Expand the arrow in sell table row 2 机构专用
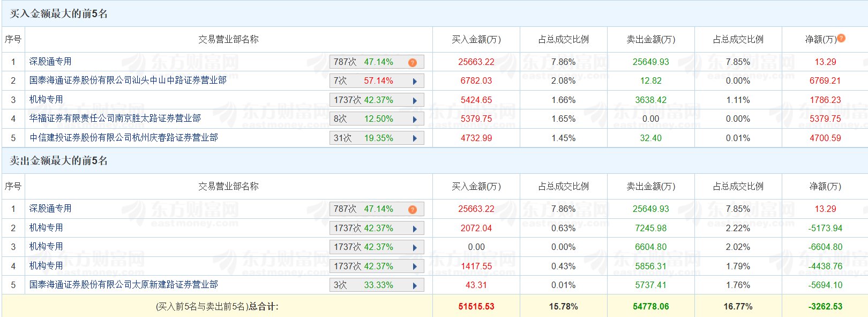Viewport: 868px width, 317px height. pyautogui.click(x=415, y=229)
